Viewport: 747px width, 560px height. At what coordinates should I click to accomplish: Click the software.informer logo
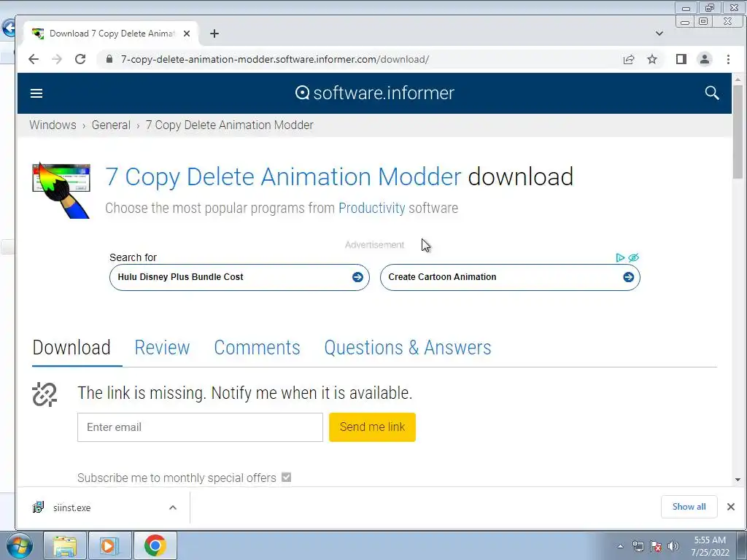coord(374,93)
